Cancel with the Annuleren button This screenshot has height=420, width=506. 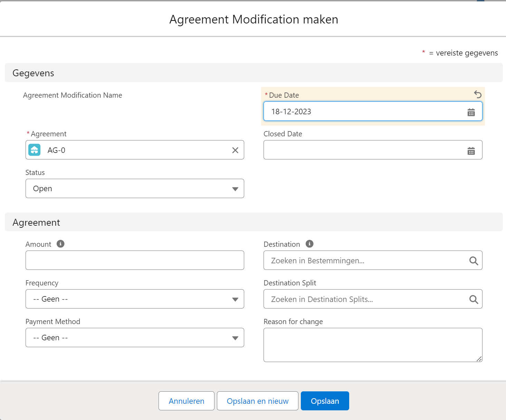187,401
